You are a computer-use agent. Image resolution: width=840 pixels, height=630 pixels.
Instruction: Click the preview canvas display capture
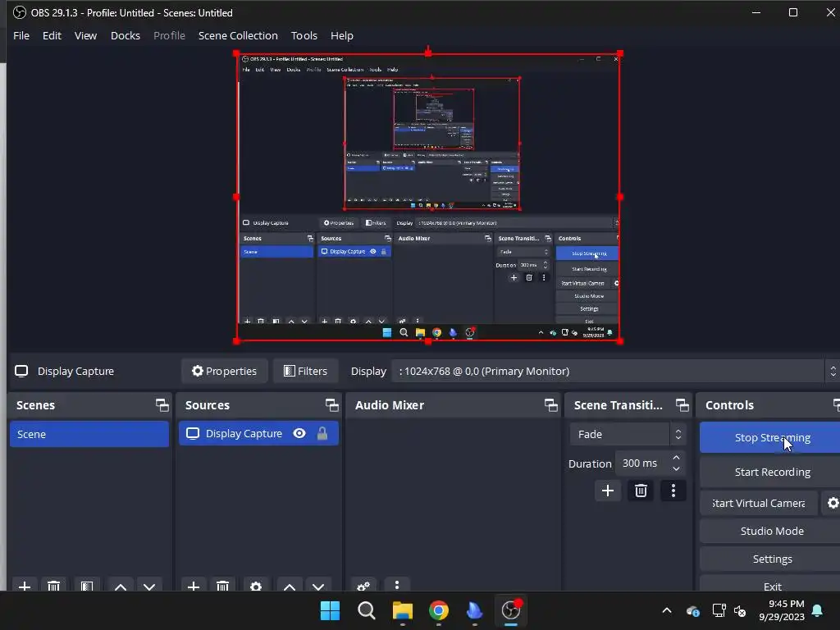(x=427, y=197)
